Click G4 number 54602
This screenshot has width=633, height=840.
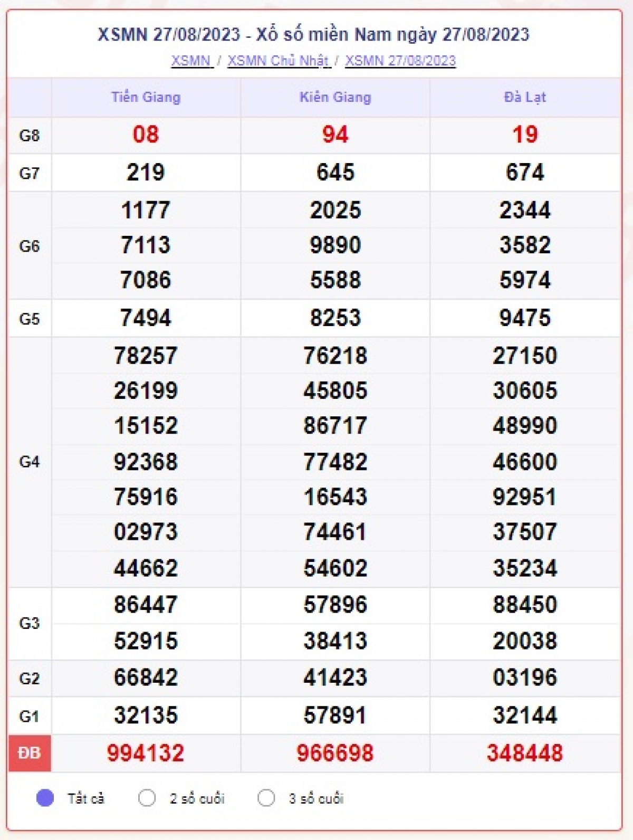pos(335,568)
